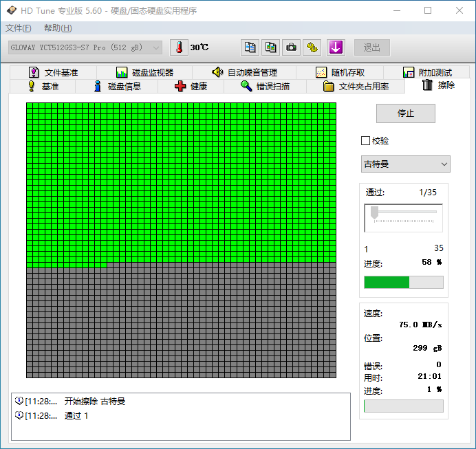
Task: Click the thermometer temperature icon
Action: (179, 47)
